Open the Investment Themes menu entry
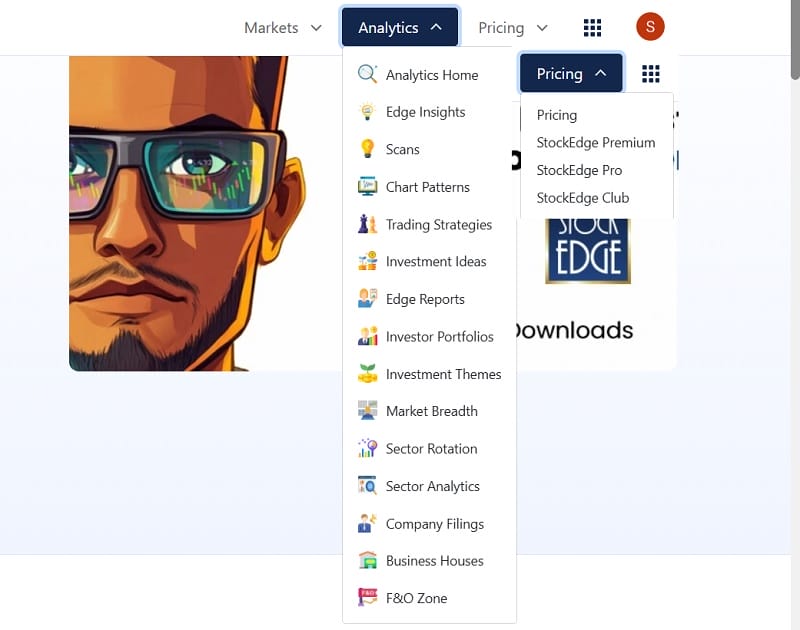 [443, 374]
